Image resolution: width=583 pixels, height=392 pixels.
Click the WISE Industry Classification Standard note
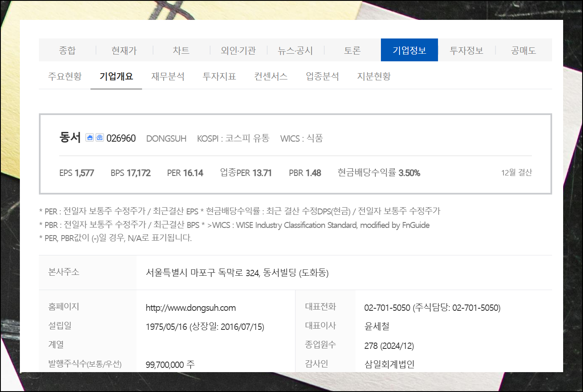(318, 225)
